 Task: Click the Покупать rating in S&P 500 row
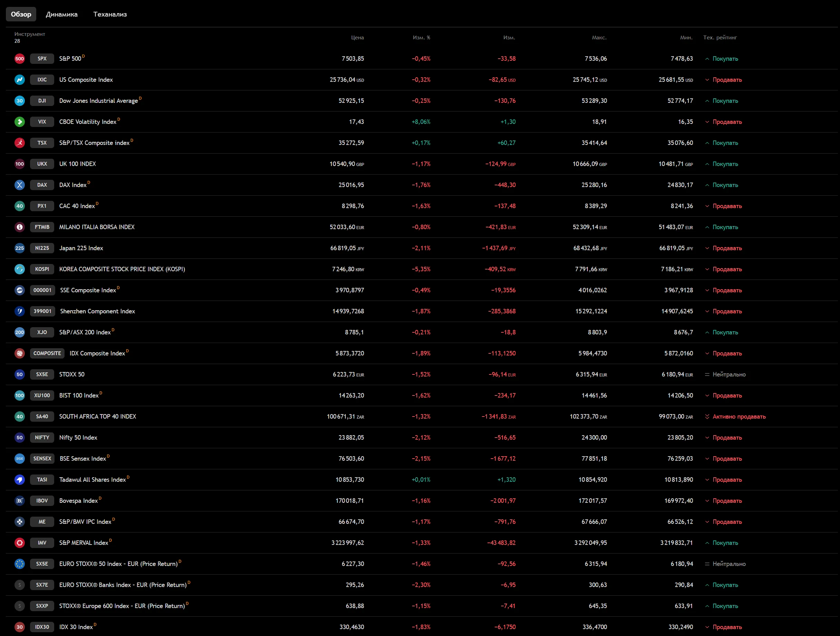click(x=725, y=59)
